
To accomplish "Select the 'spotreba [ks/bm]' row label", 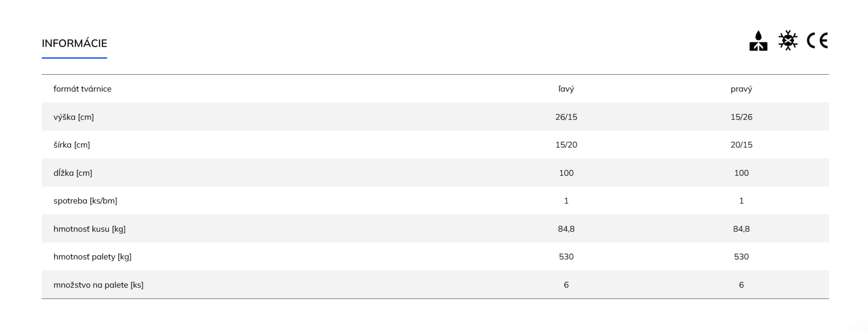I will point(85,201).
